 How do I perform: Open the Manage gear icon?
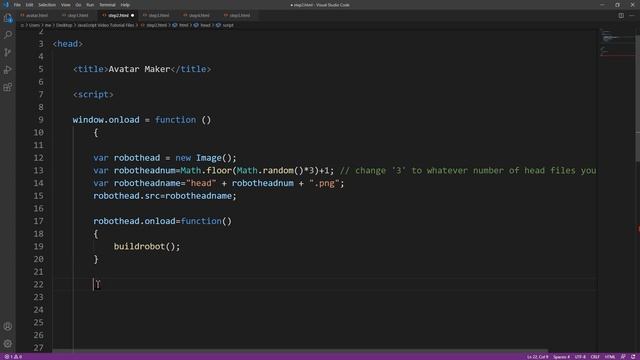[8, 344]
